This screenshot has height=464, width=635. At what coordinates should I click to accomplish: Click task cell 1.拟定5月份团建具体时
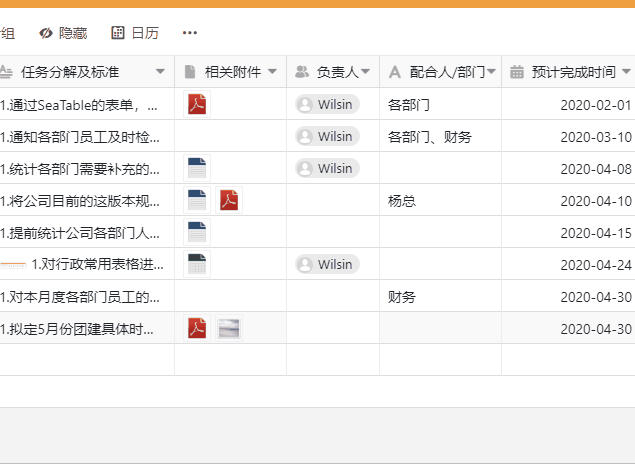click(87, 328)
